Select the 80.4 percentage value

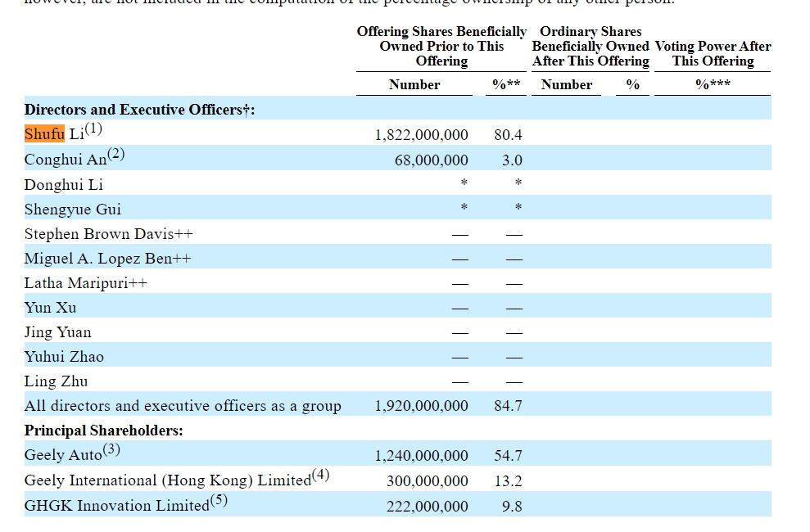tap(508, 135)
